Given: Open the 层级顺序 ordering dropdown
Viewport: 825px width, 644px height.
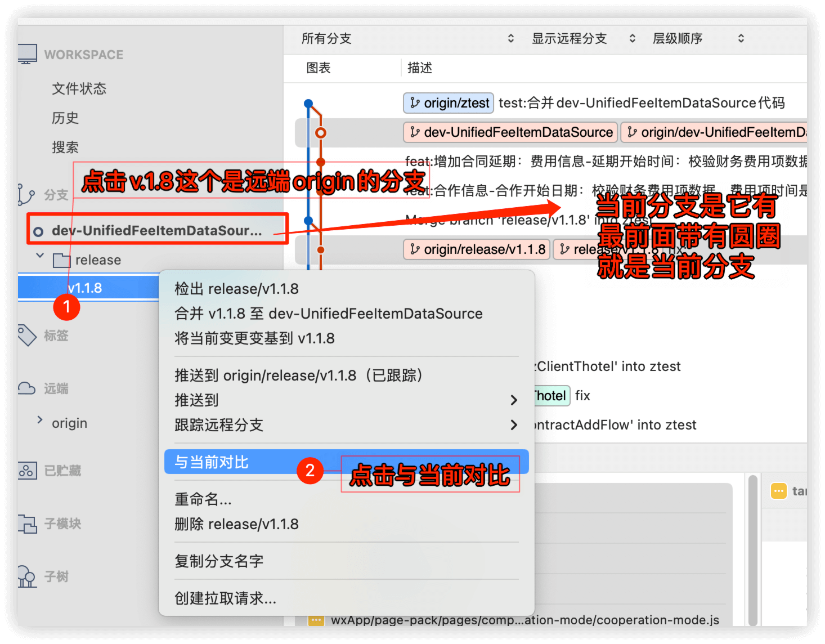Looking at the screenshot, I should pos(698,38).
